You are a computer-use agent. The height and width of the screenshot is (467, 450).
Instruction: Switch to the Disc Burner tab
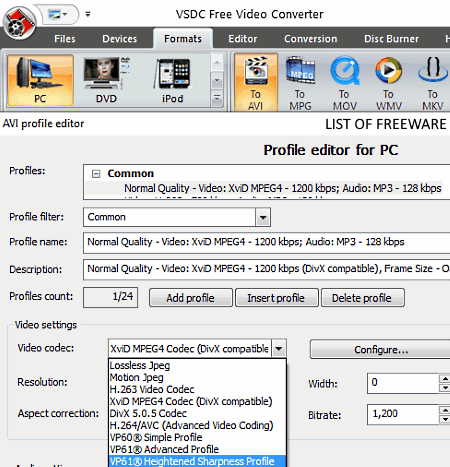[x=391, y=39]
